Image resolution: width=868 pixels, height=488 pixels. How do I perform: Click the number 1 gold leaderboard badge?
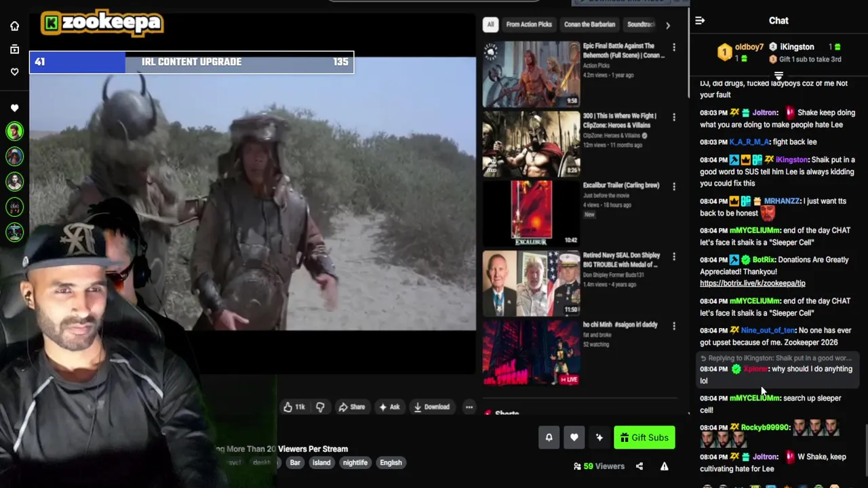click(725, 52)
